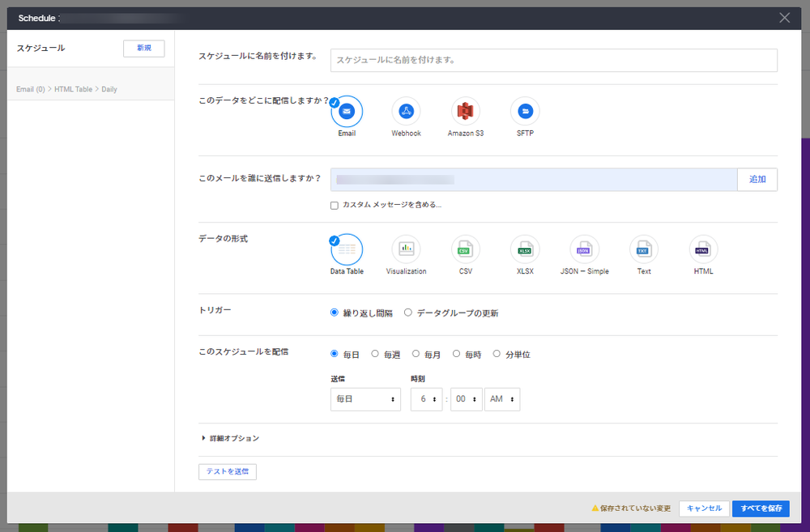Select 毎時 schedule option
This screenshot has width=810, height=532.
coord(457,354)
